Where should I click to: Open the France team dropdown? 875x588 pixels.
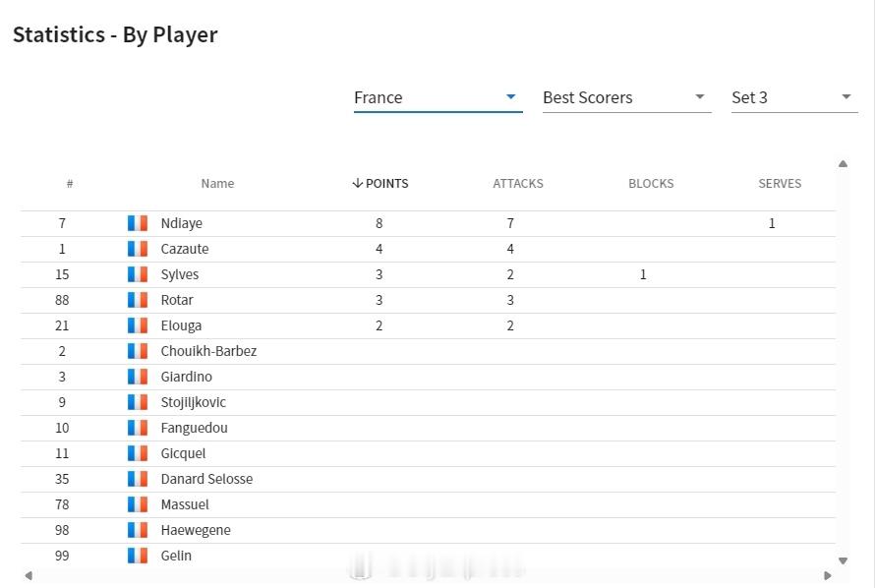click(438, 97)
